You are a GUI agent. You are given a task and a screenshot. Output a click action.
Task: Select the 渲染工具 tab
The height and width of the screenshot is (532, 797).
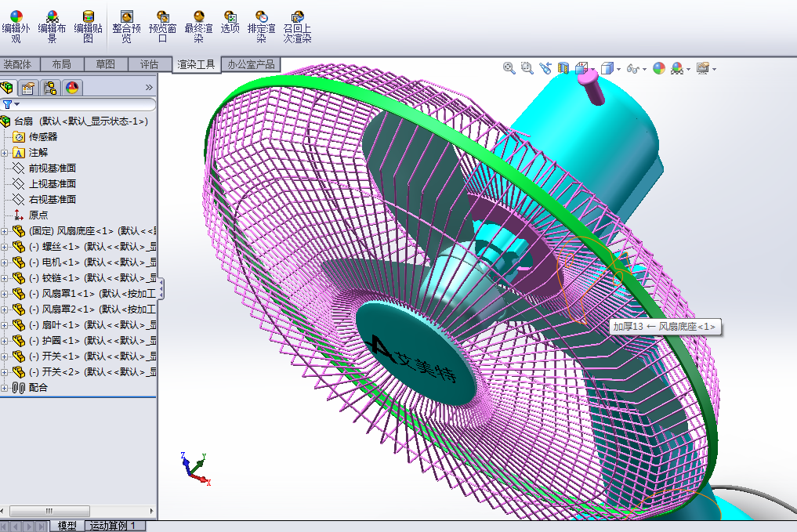point(196,64)
